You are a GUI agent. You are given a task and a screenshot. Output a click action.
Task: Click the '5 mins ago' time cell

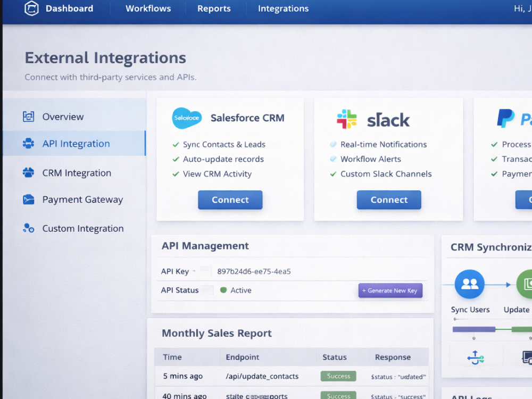click(x=182, y=376)
